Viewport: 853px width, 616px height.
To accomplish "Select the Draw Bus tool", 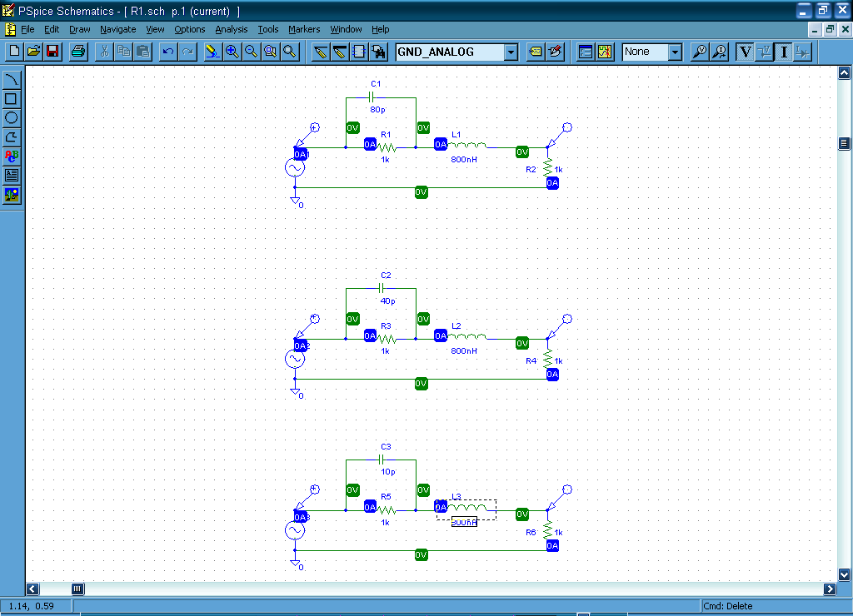I will [x=340, y=52].
